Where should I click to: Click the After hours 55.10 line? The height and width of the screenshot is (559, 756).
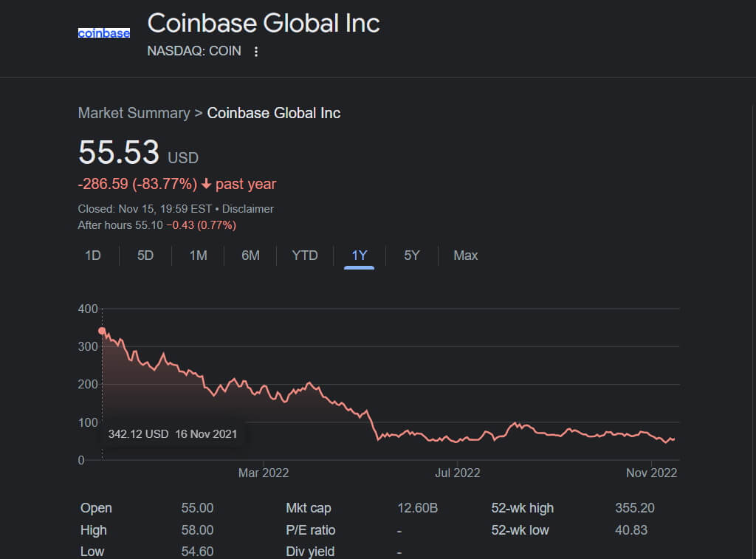(157, 225)
